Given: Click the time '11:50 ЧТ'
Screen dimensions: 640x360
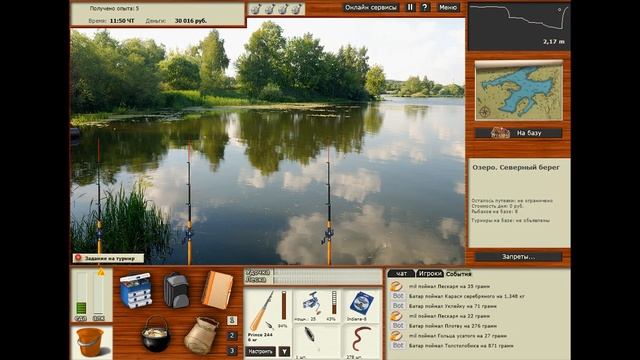Looking at the screenshot, I should point(122,20).
